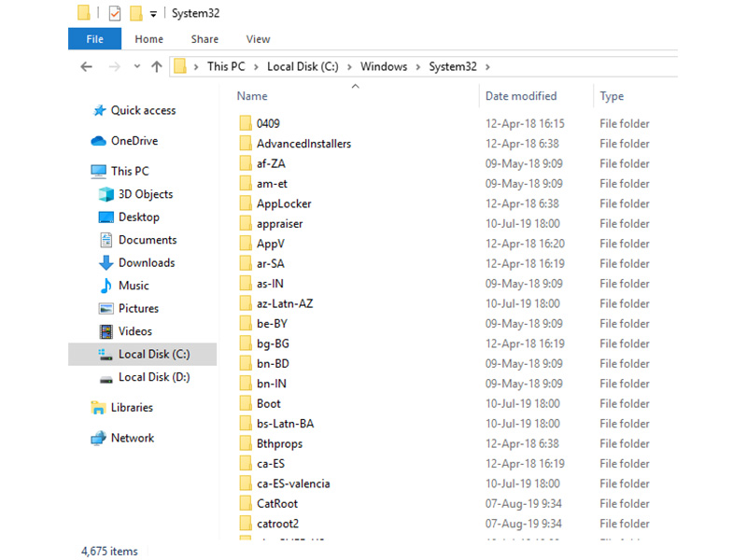Click the Local Disk (C:) drive icon

tap(106, 355)
